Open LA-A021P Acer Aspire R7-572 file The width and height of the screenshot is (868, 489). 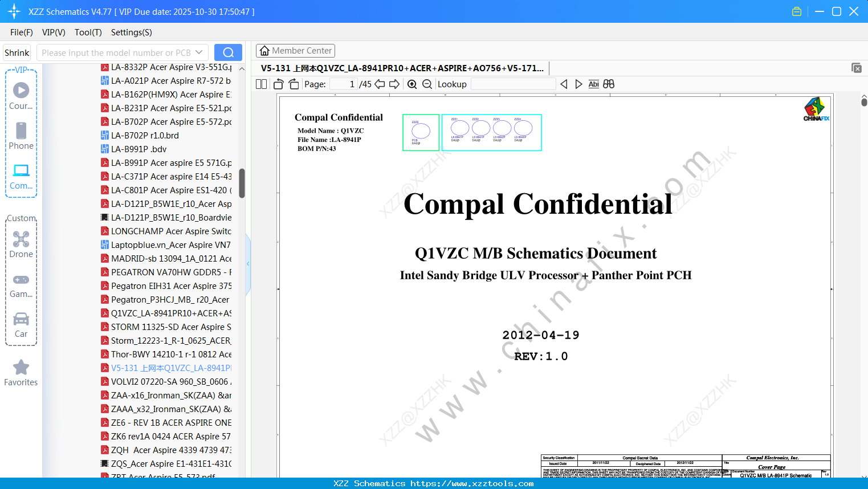coord(166,81)
